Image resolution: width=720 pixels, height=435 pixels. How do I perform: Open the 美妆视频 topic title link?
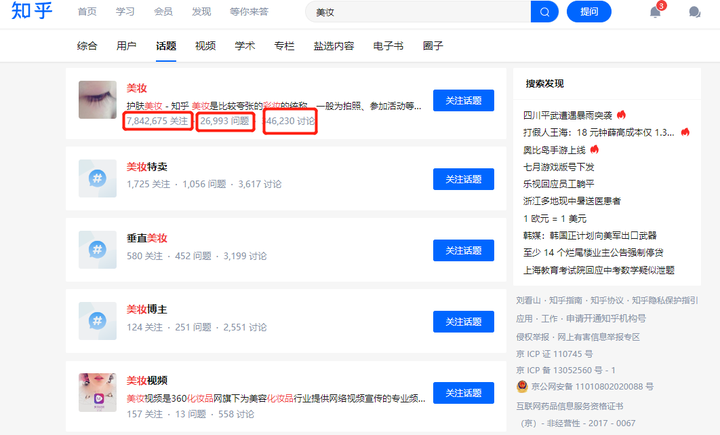147,380
